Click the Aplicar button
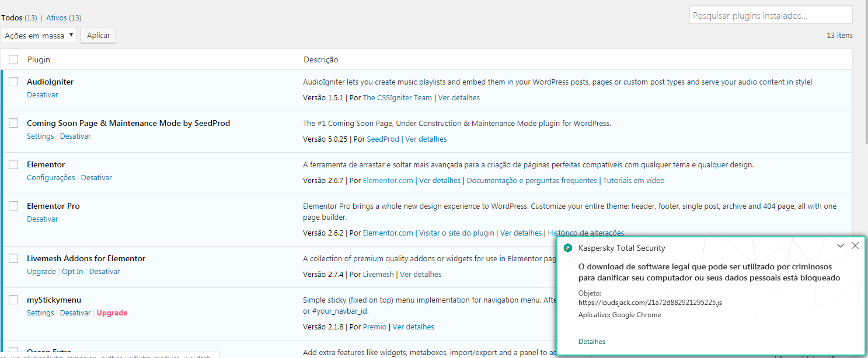 point(99,36)
